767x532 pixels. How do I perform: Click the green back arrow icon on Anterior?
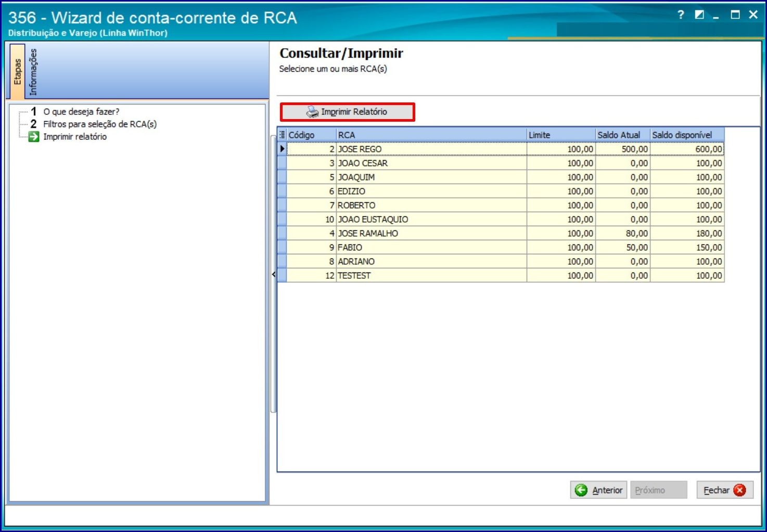point(581,490)
